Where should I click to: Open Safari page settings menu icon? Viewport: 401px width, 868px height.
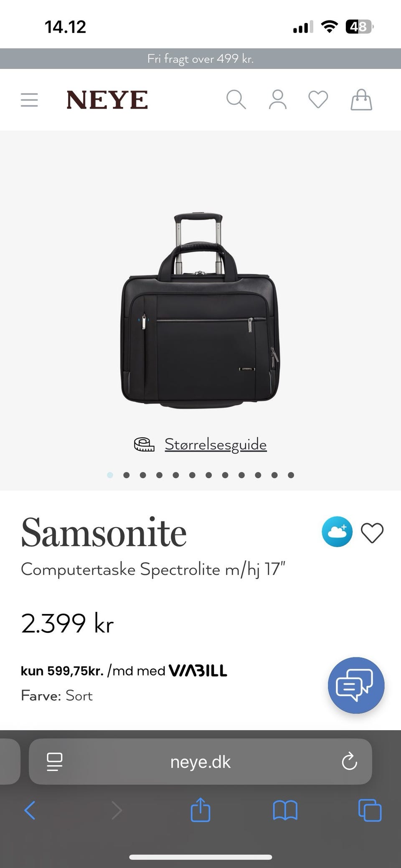[x=54, y=762]
